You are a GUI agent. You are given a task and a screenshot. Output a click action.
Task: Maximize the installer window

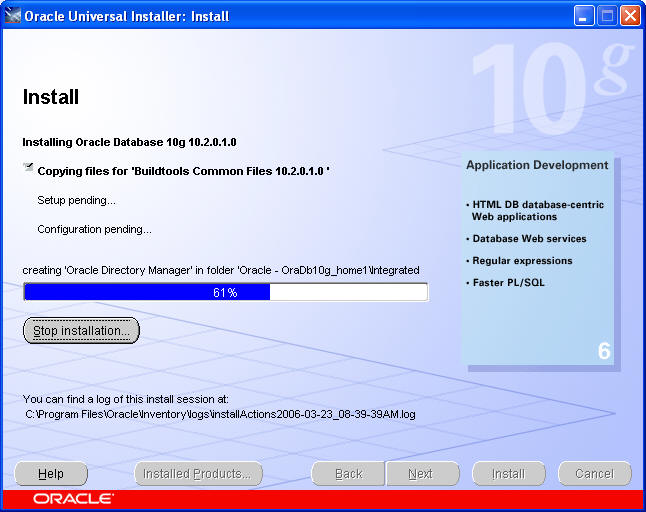pyautogui.click(x=607, y=15)
